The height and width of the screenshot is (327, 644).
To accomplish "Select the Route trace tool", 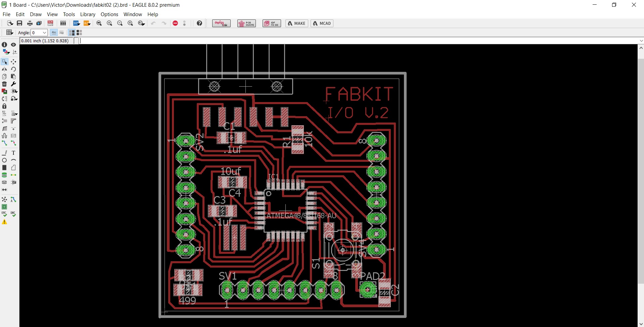I will click(x=4, y=143).
